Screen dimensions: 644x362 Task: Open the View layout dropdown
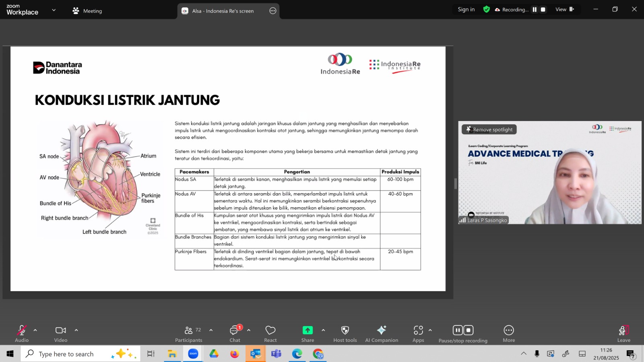[x=565, y=10]
